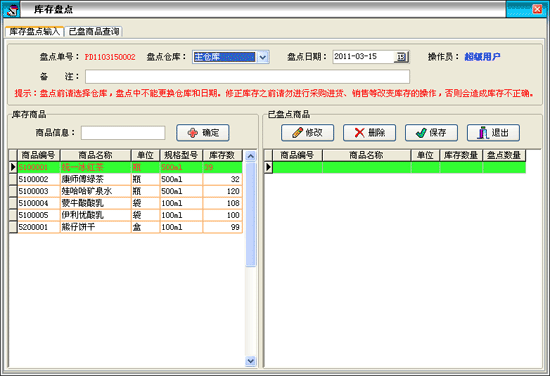Click the 库存数 column header
Screen dimensions: 550x376
222,155
